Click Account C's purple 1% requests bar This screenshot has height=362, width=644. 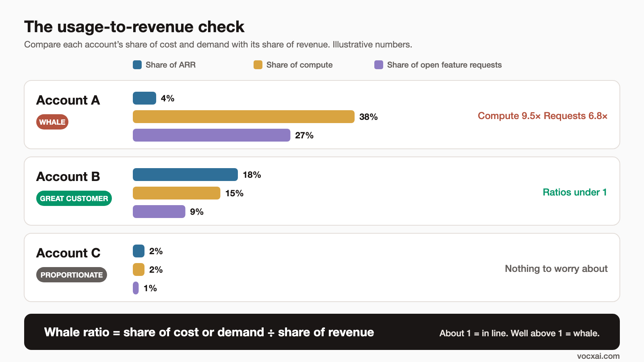click(x=136, y=288)
